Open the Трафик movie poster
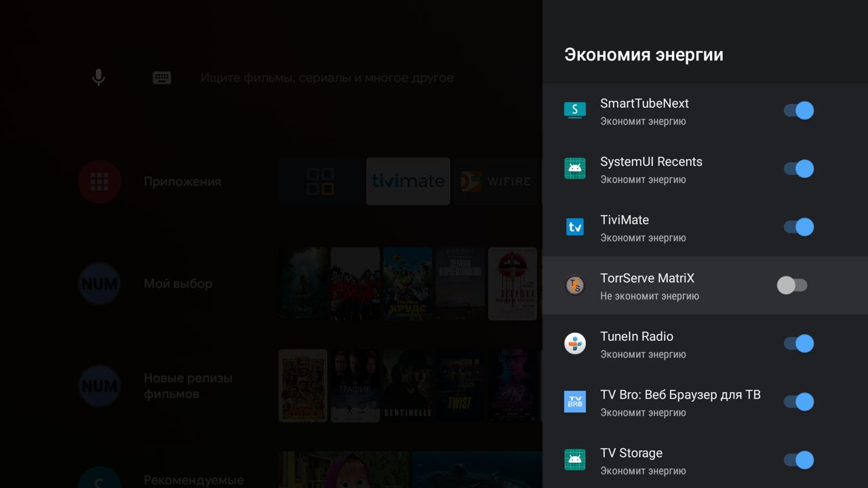Image resolution: width=868 pixels, height=488 pixels. pyautogui.click(x=355, y=386)
